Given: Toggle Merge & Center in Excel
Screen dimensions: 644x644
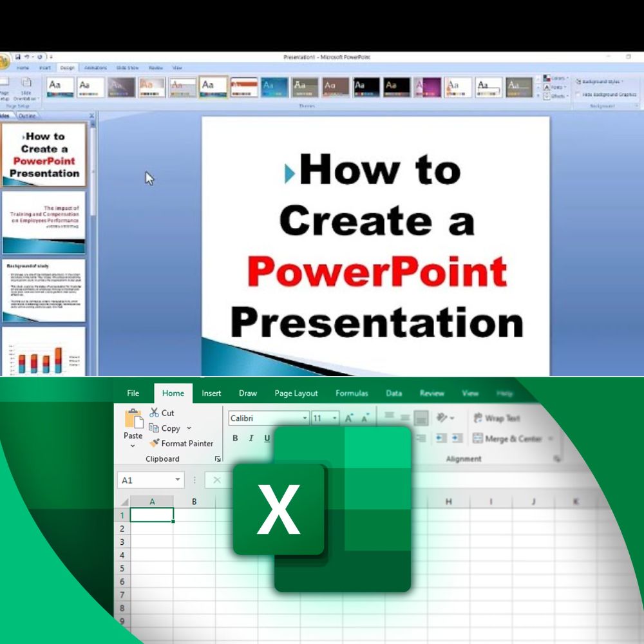Looking at the screenshot, I should [507, 438].
